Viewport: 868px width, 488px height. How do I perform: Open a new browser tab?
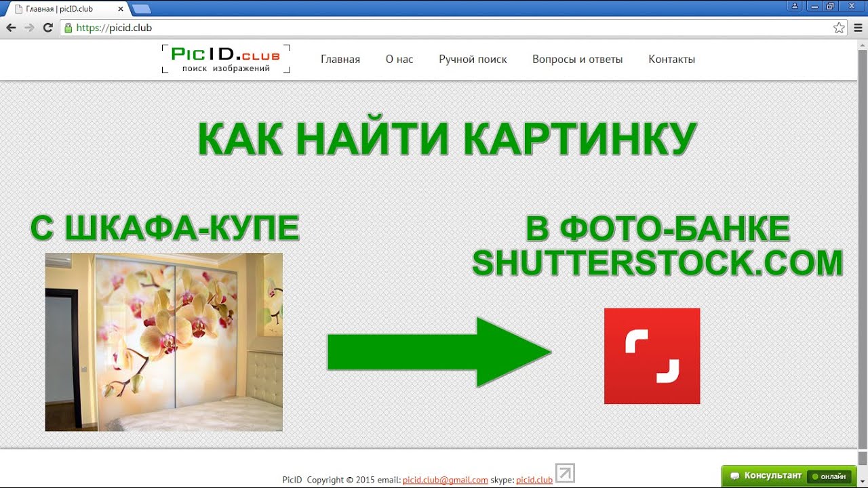tap(141, 9)
